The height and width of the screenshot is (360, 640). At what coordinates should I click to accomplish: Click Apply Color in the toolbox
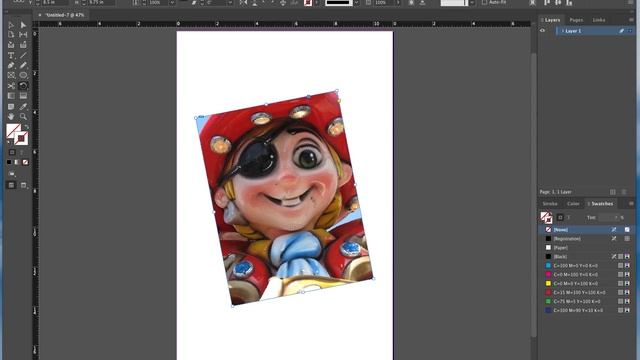(x=9, y=162)
